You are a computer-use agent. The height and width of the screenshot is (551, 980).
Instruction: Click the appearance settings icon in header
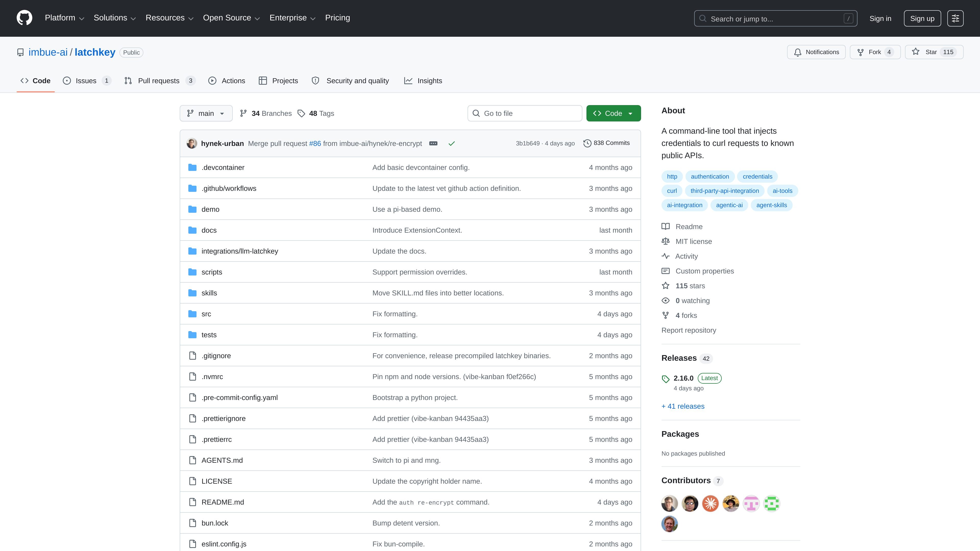point(955,18)
